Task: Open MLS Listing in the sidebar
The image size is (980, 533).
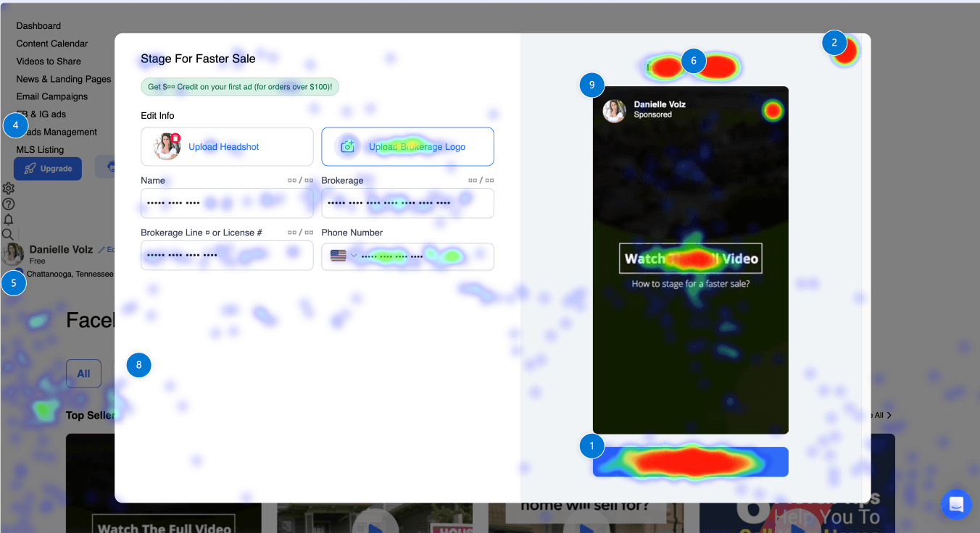Action: coord(40,150)
